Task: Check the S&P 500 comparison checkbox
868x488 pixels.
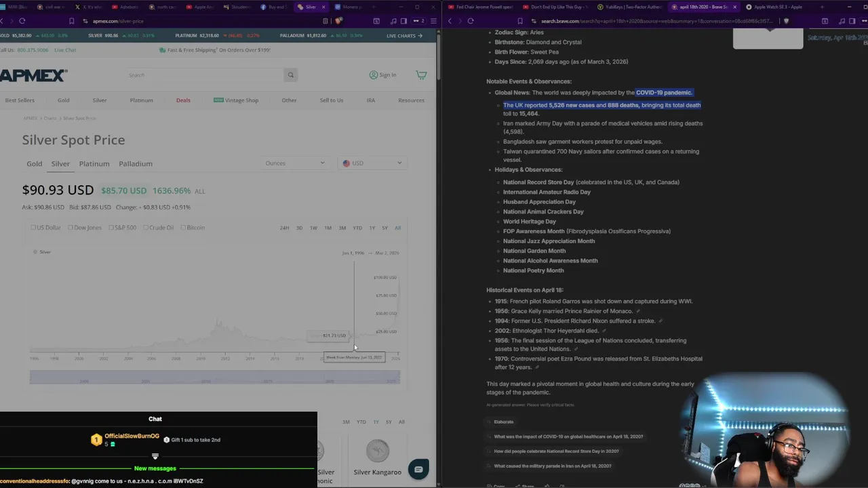Action: click(x=111, y=228)
